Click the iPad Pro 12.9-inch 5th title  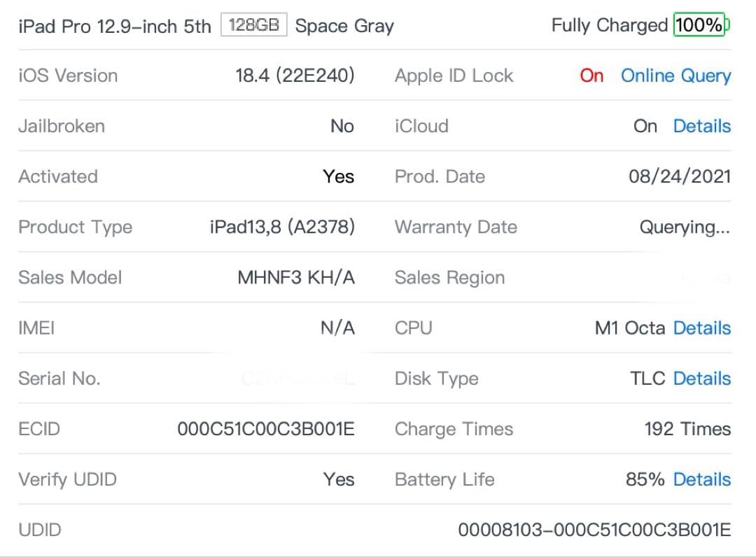pyautogui.click(x=114, y=27)
